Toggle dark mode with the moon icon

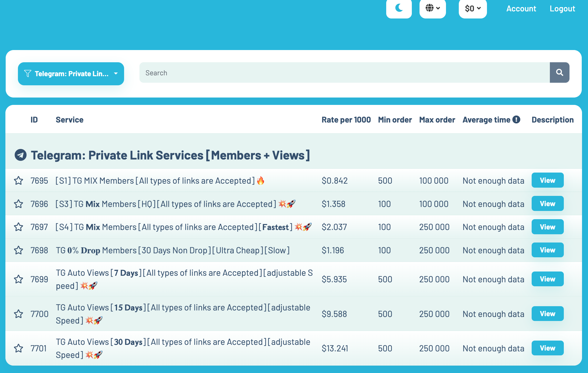coord(399,8)
